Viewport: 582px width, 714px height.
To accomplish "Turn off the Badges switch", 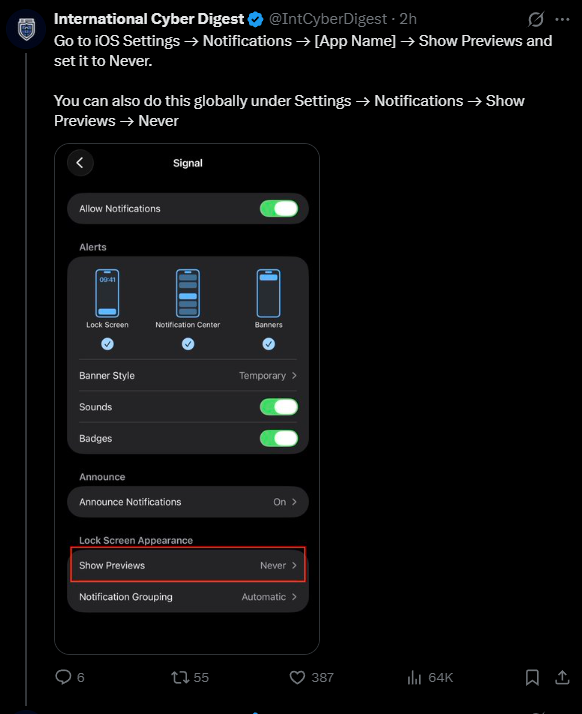I will (279, 438).
